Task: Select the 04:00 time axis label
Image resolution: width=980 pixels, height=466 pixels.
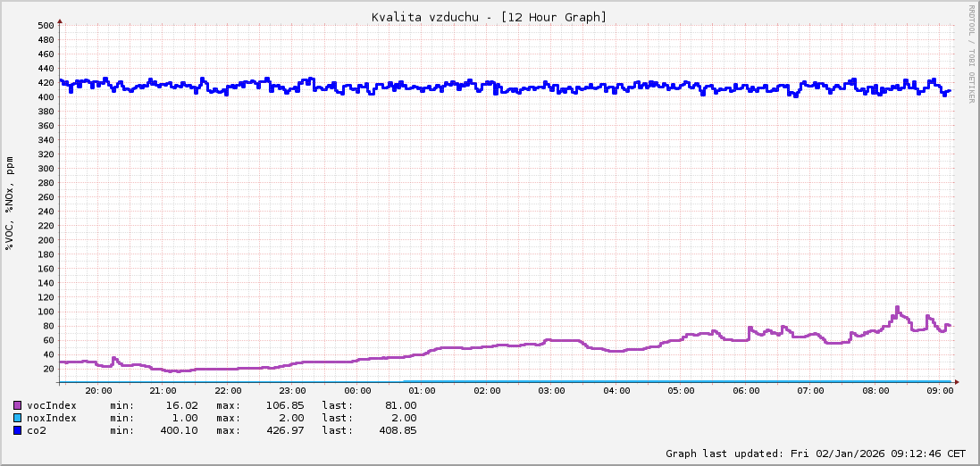Action: click(616, 391)
